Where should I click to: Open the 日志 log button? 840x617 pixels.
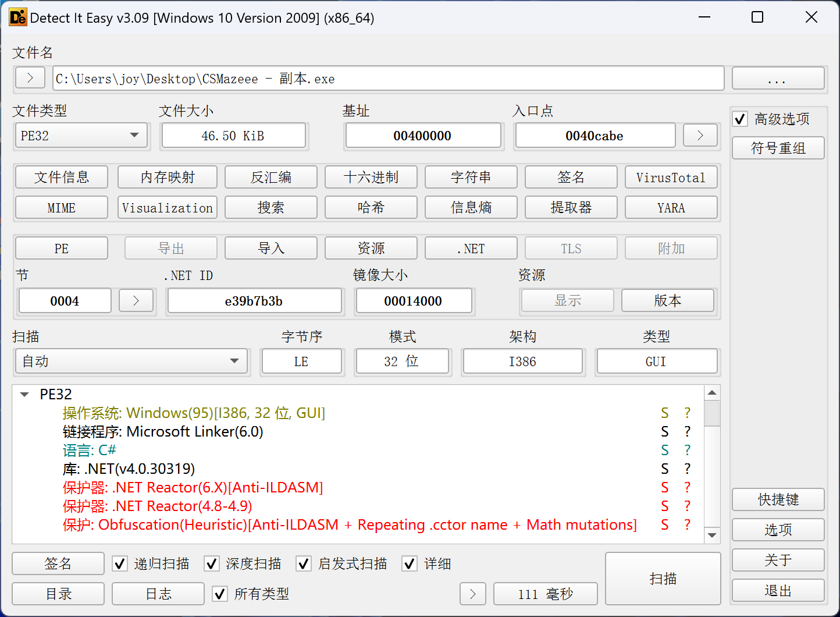(158, 594)
